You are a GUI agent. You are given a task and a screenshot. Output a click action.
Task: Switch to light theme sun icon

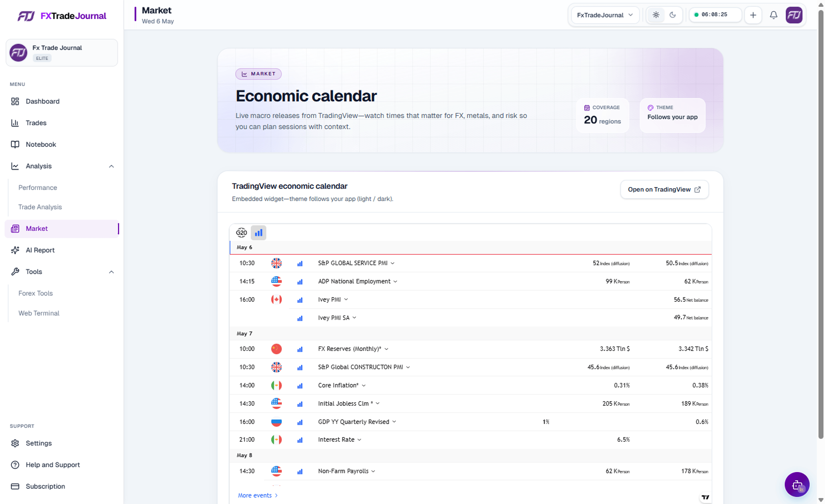(656, 15)
